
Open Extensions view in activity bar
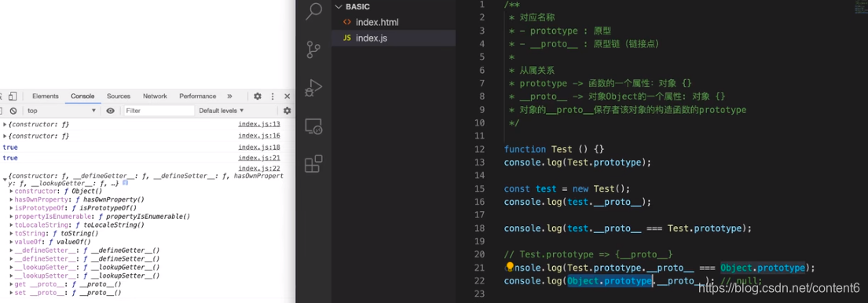(x=314, y=164)
